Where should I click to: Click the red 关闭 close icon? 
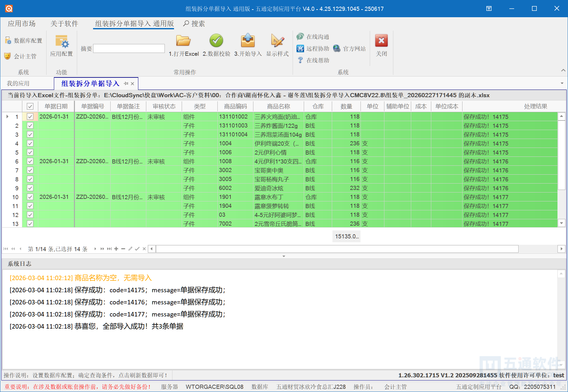pos(381,41)
